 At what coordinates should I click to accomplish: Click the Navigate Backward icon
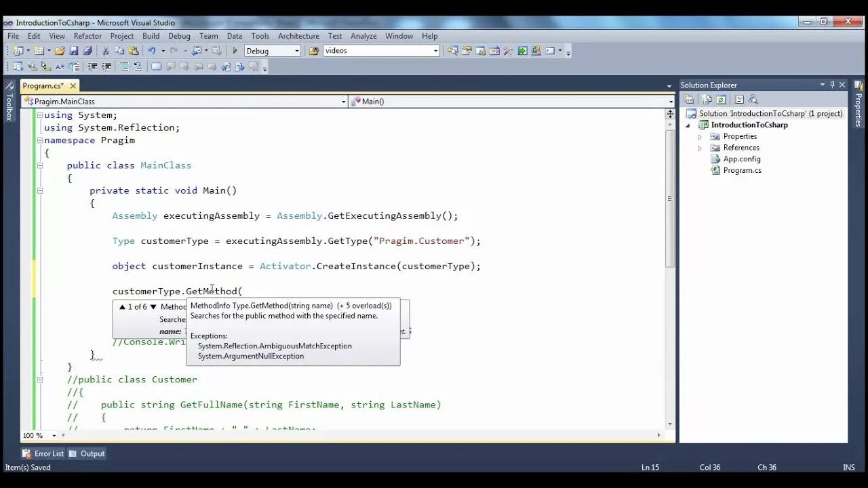point(197,51)
